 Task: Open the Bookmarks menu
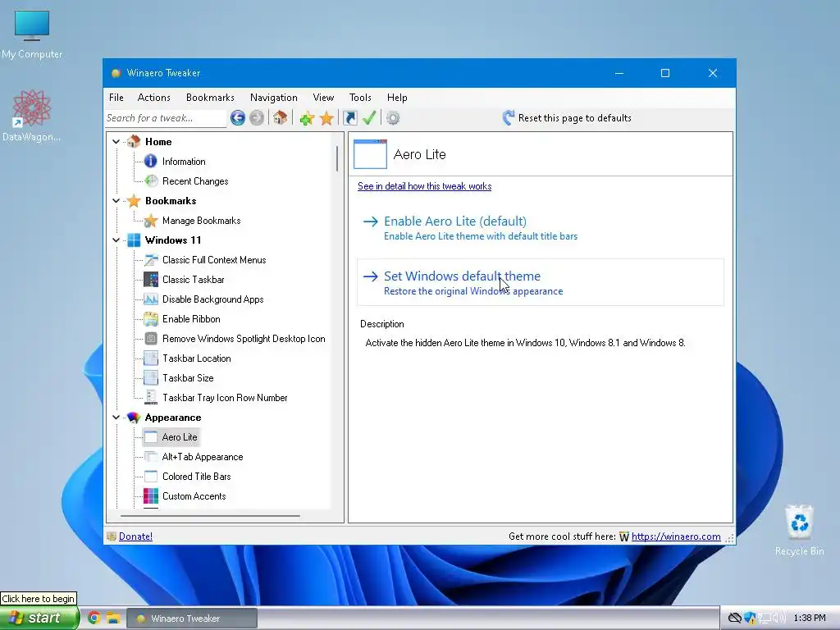pos(210,98)
